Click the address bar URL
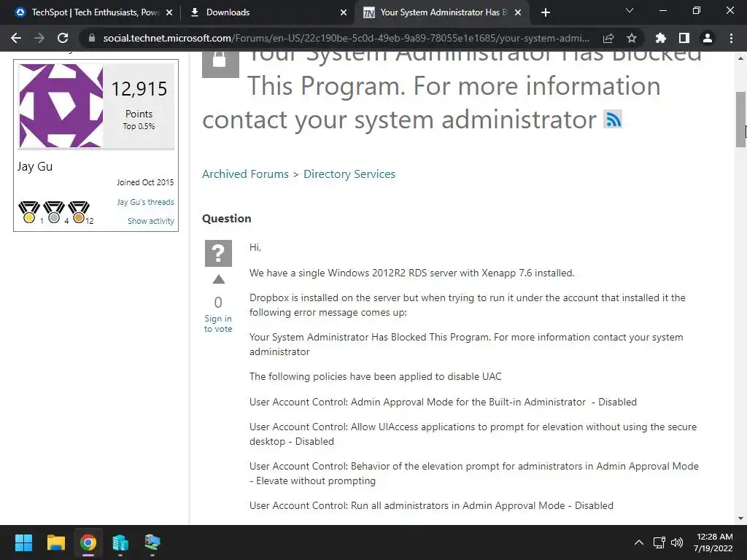The height and width of the screenshot is (560, 747). coord(346,38)
